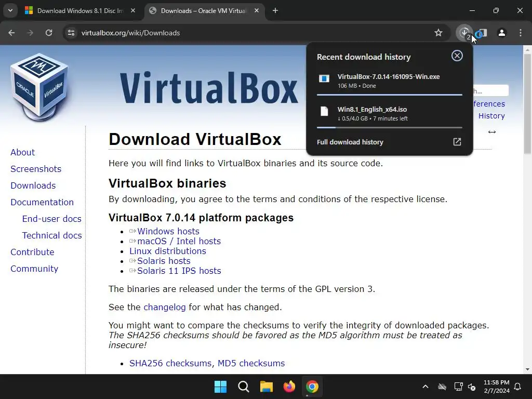Viewport: 532px width, 399px height.
Task: Go to Downloads in sidebar
Action: point(33,185)
